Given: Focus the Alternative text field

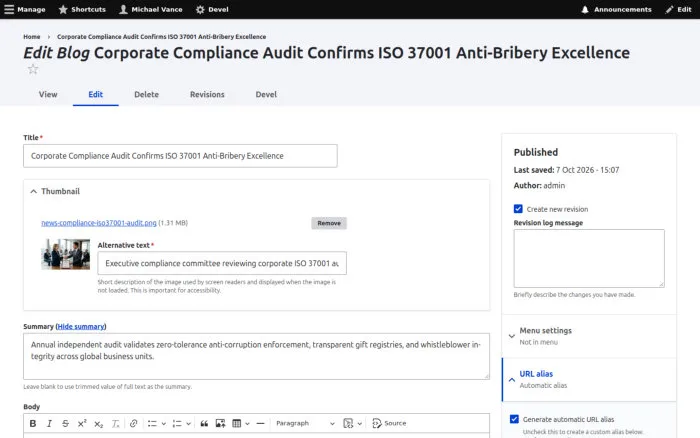Looking at the screenshot, I should pos(222,263).
